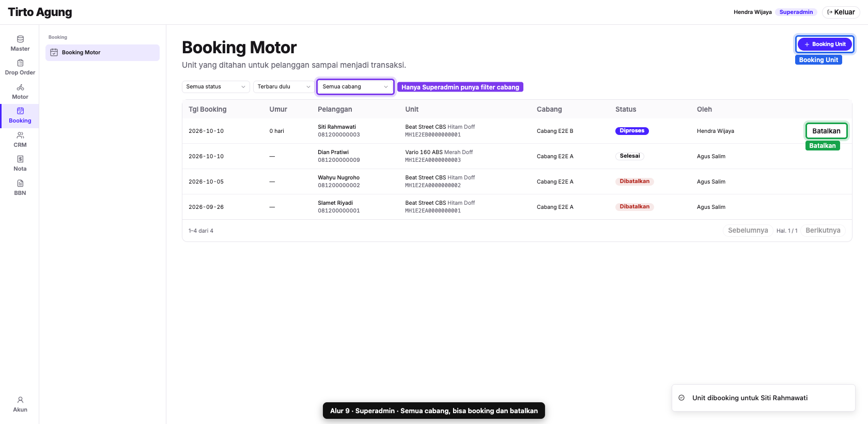Image resolution: width=868 pixels, height=424 pixels.
Task: Open the BBN document icon
Action: tap(20, 183)
